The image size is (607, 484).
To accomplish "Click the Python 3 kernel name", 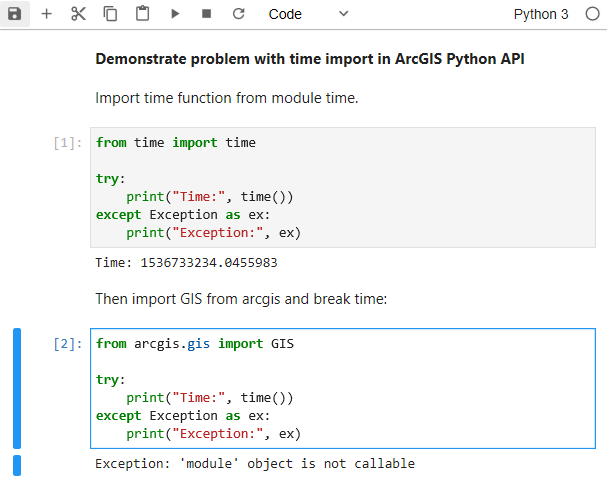I will tap(541, 14).
